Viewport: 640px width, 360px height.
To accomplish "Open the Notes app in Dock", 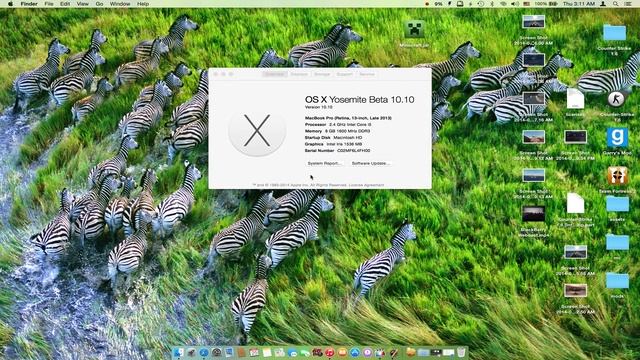I will point(267,352).
